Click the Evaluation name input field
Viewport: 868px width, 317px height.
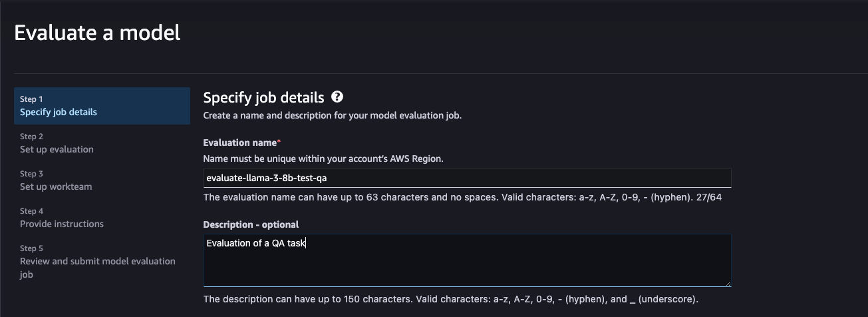click(467, 178)
